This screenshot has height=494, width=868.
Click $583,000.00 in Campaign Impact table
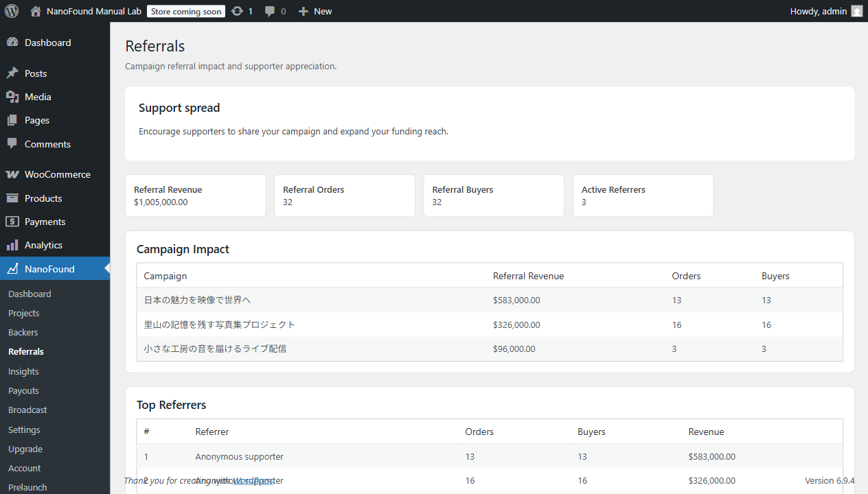tap(516, 300)
